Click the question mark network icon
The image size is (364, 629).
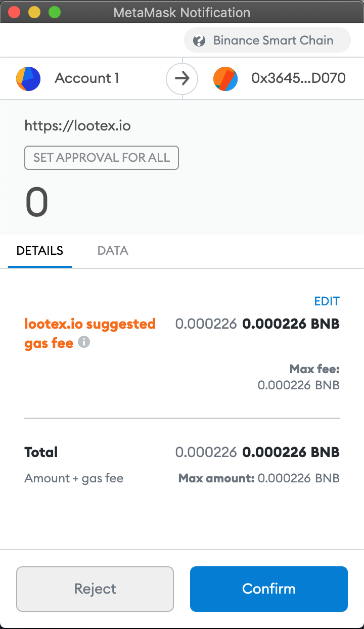pyautogui.click(x=200, y=40)
